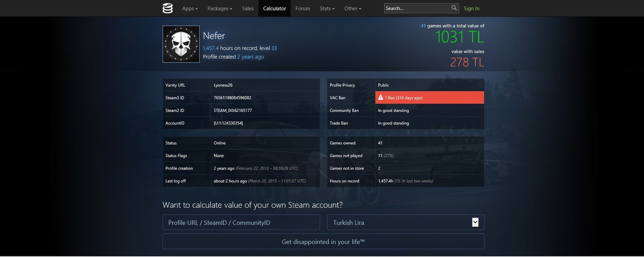644x257 pixels.
Task: Click the Profile URL / SteamID input field
Action: [241, 222]
